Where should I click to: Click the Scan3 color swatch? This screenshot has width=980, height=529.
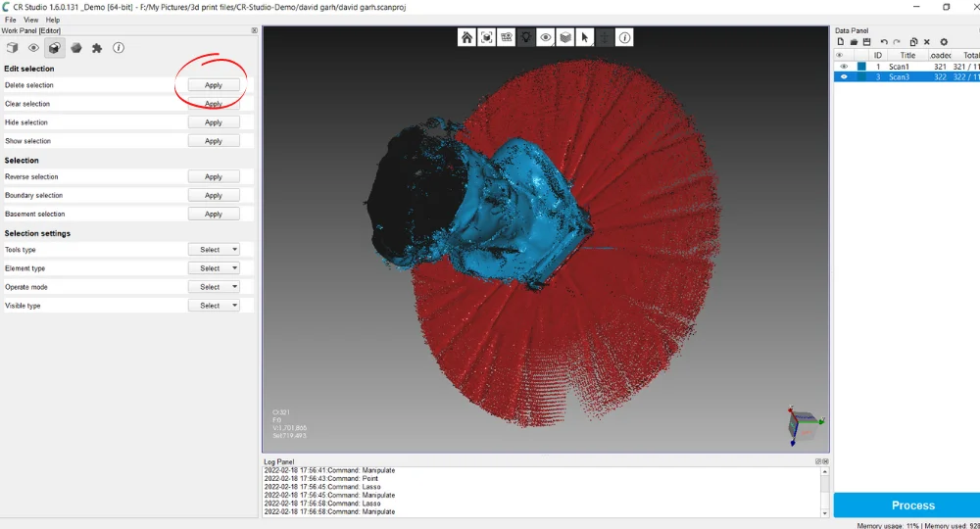(861, 76)
